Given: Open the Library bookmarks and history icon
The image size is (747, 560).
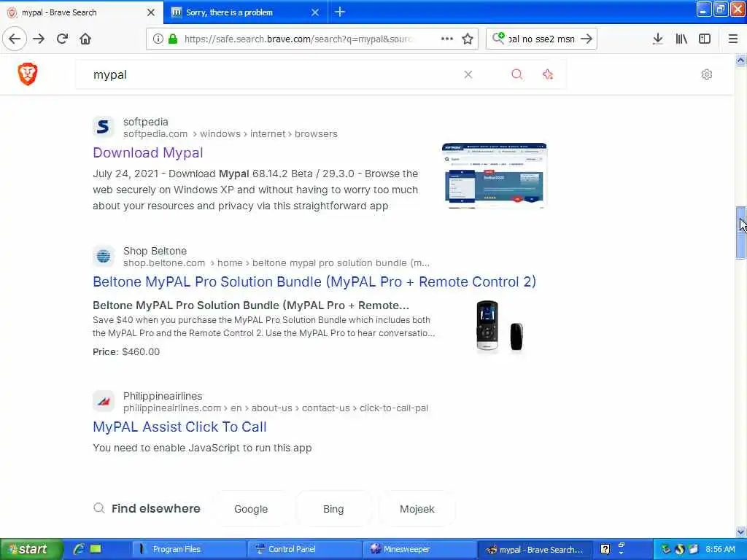Looking at the screenshot, I should coord(681,39).
